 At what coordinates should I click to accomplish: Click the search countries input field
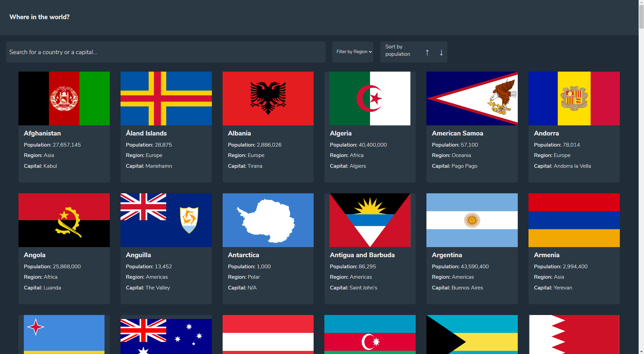166,52
